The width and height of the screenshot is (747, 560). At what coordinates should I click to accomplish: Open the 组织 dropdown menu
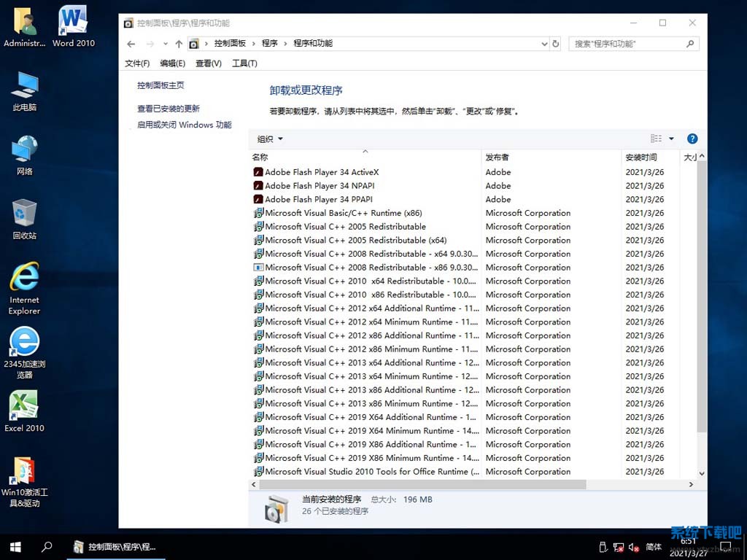[x=268, y=139]
